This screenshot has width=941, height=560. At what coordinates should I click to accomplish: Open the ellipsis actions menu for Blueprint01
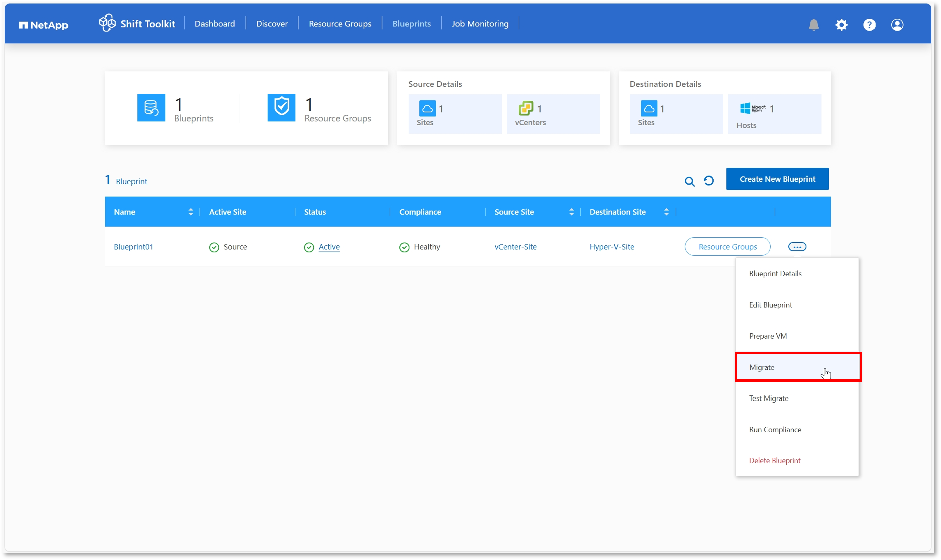(x=797, y=247)
